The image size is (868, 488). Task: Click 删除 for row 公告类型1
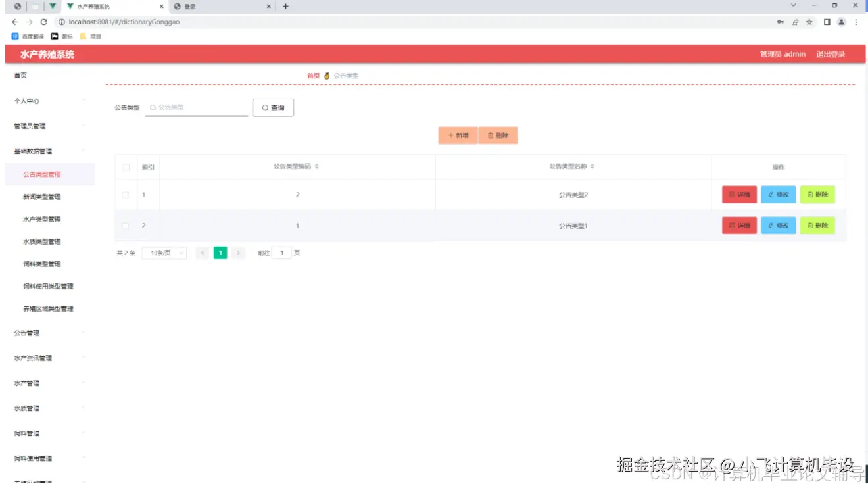(x=817, y=226)
